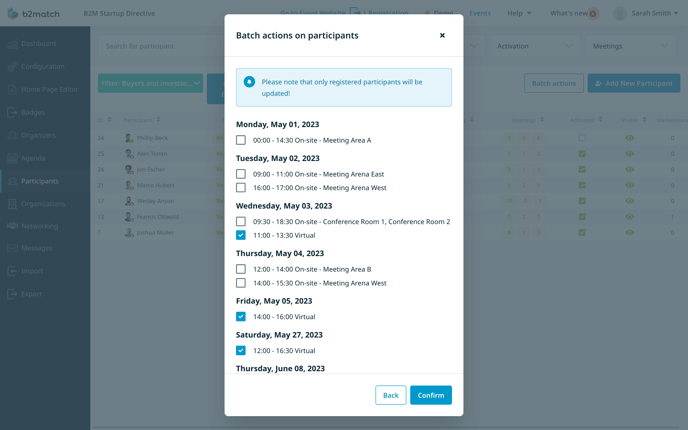Viewport: 688px width, 430px height.
Task: Click the bell icon in the info notice
Action: pos(249,82)
